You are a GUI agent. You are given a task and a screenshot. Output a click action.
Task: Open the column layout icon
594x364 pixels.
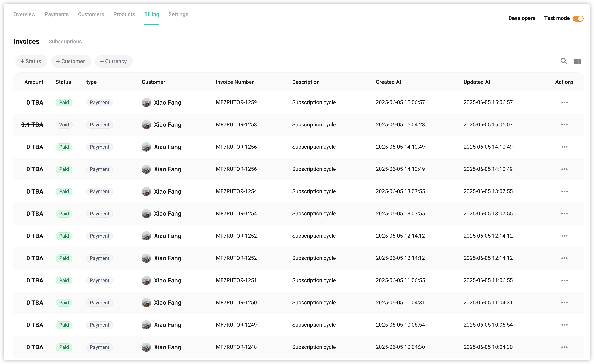(577, 61)
